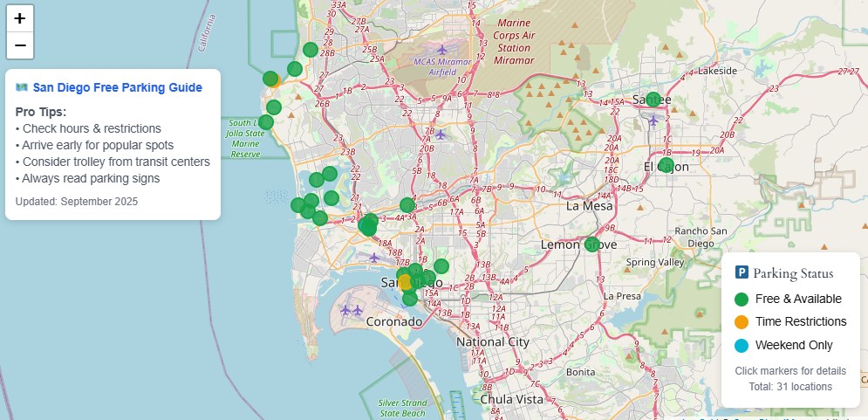The height and width of the screenshot is (420, 868).
Task: Click the green marker cluster between route labels 2 and 3
Action: [x=367, y=225]
